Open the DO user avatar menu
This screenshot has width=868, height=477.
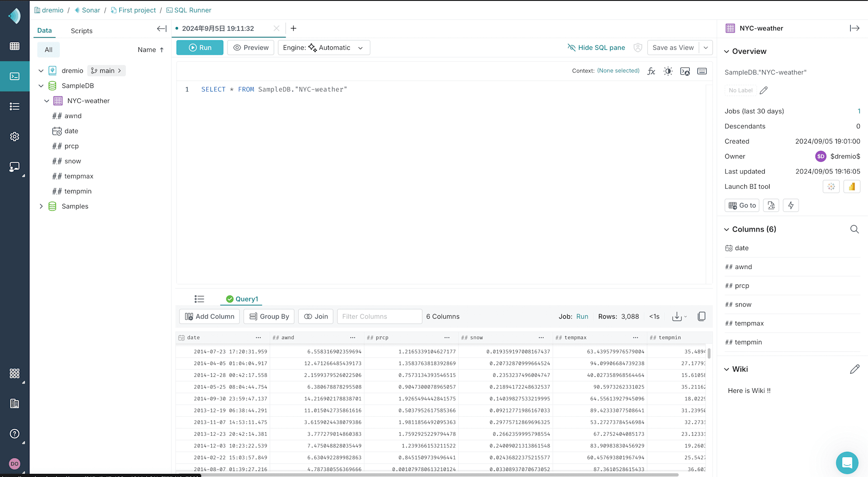pyautogui.click(x=14, y=464)
